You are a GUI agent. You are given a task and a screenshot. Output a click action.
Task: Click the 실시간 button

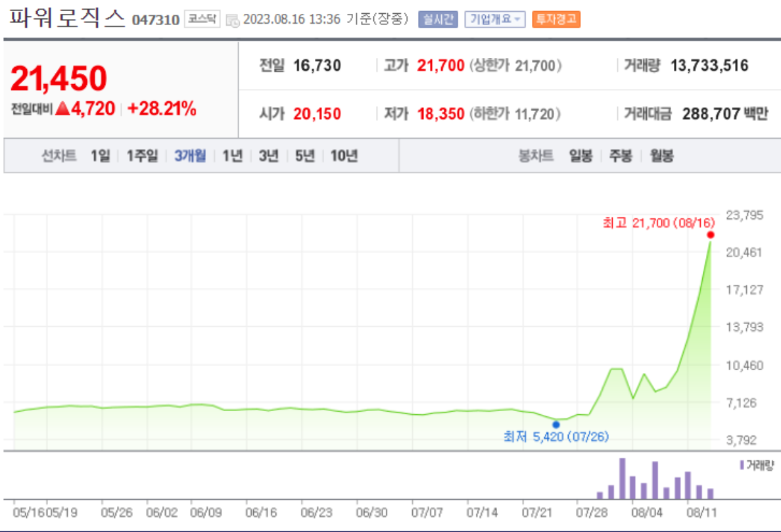coord(438,20)
